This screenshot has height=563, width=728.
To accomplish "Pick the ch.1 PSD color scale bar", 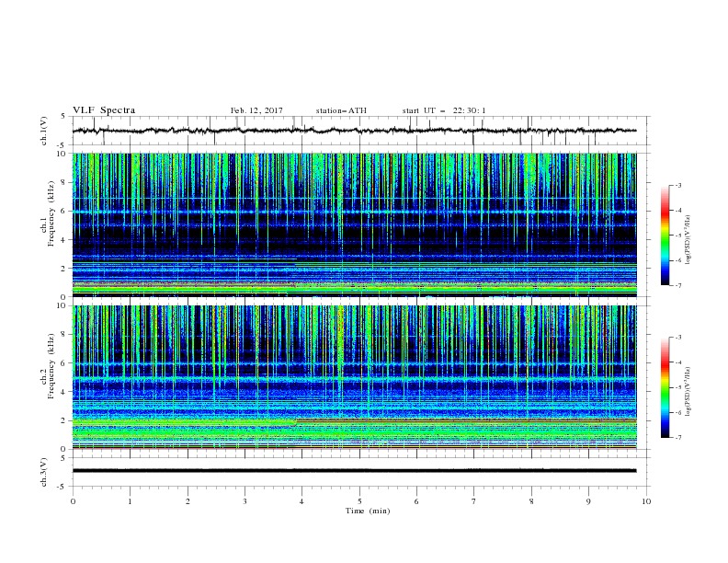I will click(x=665, y=236).
